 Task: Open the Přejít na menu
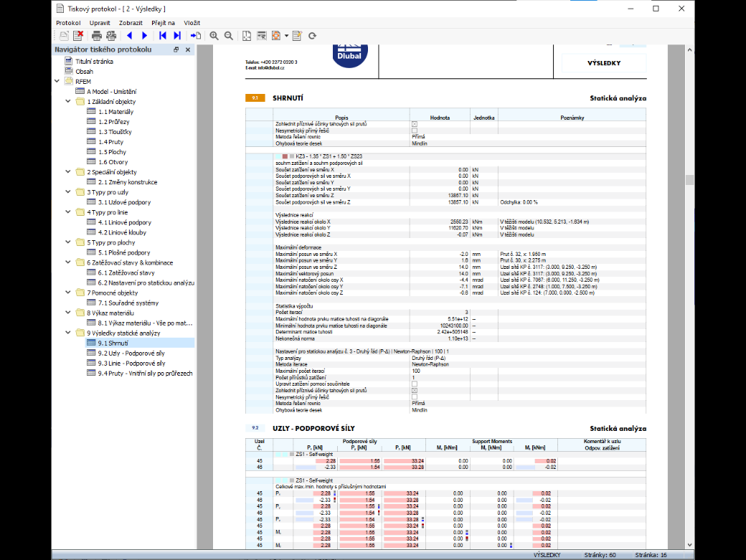(x=164, y=23)
